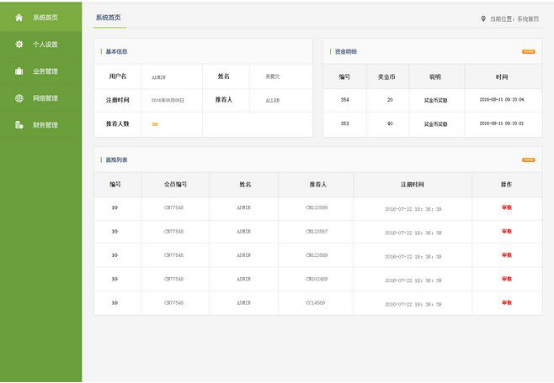Click the 会员编号 column header
Viewport: 554px width, 383px height.
pos(176,184)
